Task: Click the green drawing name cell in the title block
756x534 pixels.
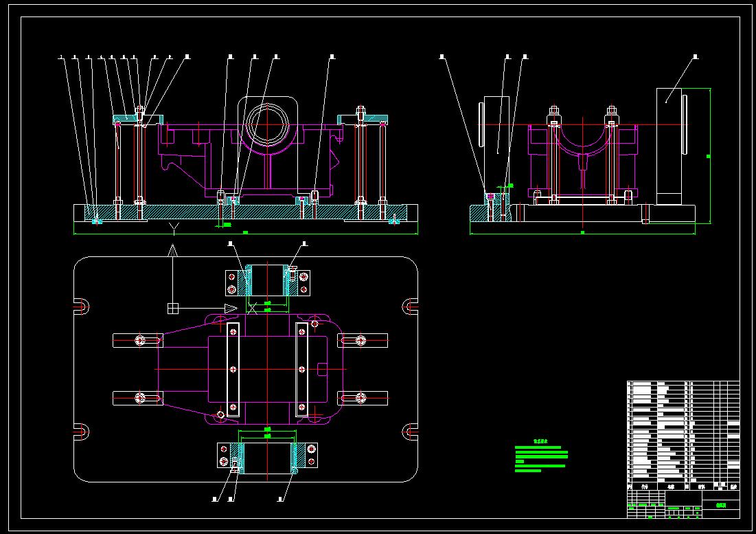Action: click(721, 505)
